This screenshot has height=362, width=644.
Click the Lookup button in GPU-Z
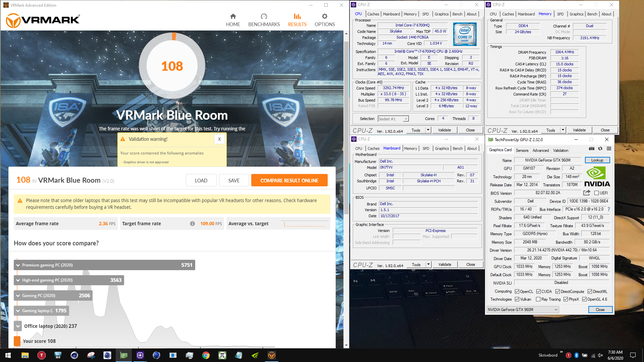pos(597,160)
